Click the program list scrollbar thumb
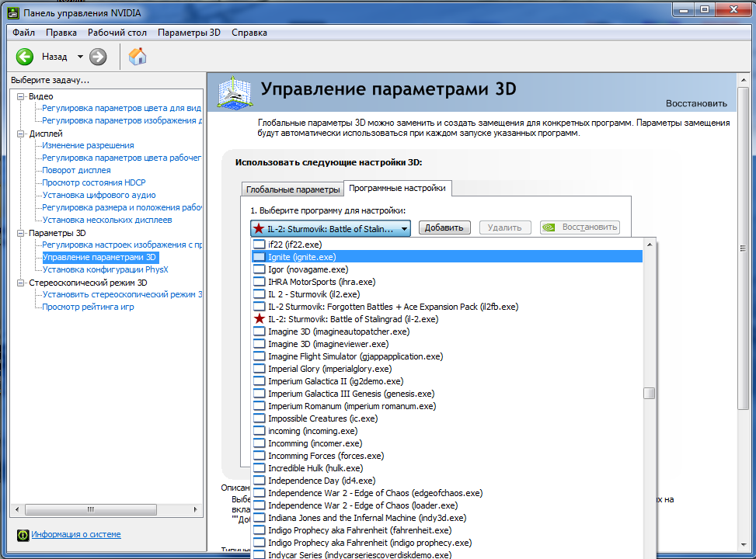The height and width of the screenshot is (559, 756). [650, 393]
